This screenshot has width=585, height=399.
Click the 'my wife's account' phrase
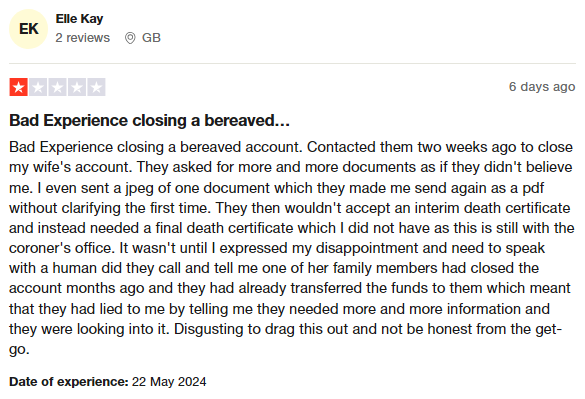pos(71,167)
